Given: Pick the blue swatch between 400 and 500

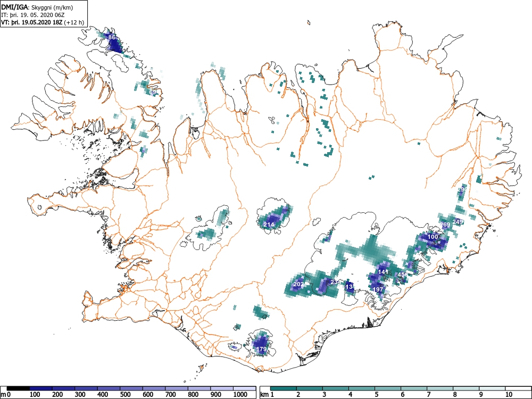Looking at the screenshot, I should (109, 388).
